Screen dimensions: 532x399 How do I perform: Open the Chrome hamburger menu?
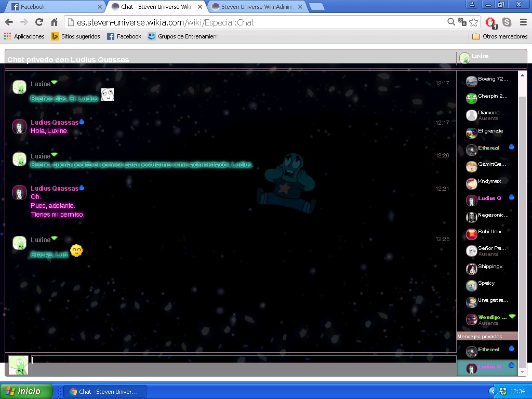(x=523, y=22)
